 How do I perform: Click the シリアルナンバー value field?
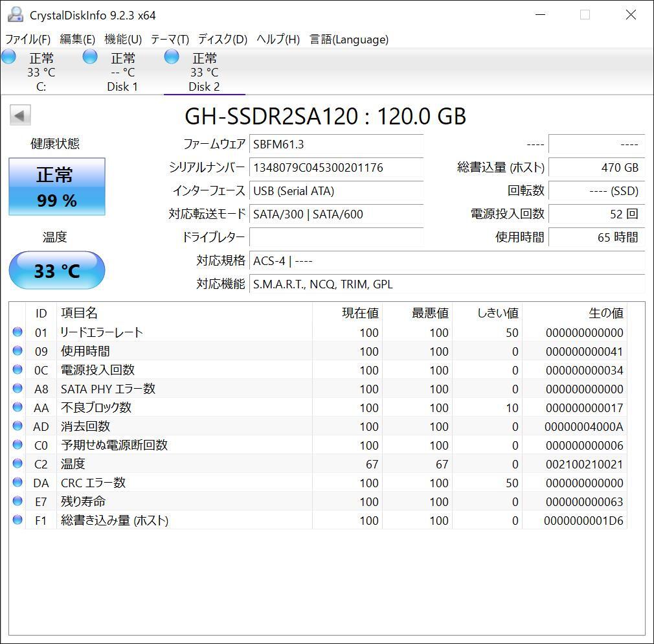[336, 168]
